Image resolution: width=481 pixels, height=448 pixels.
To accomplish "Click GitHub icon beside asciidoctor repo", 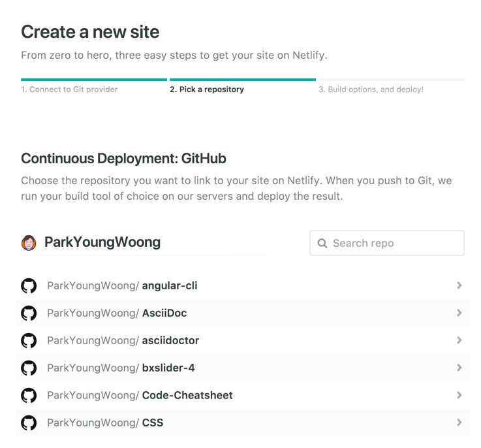I will [x=29, y=340].
